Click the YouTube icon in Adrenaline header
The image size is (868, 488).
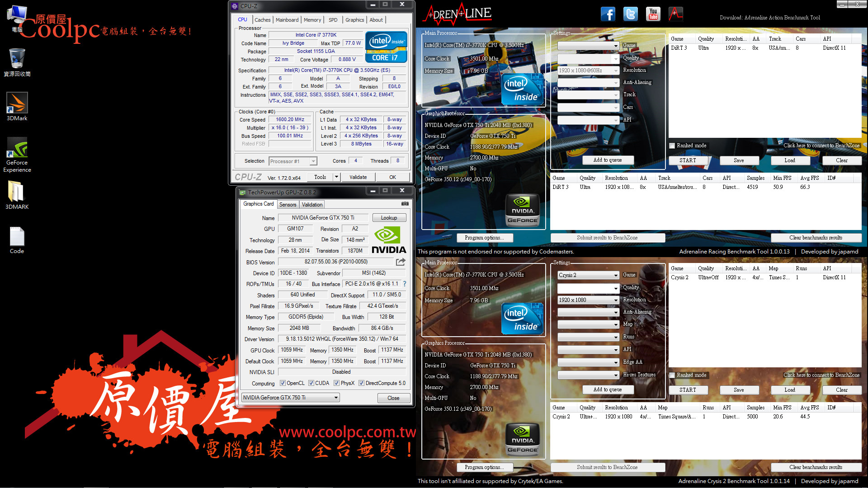653,14
